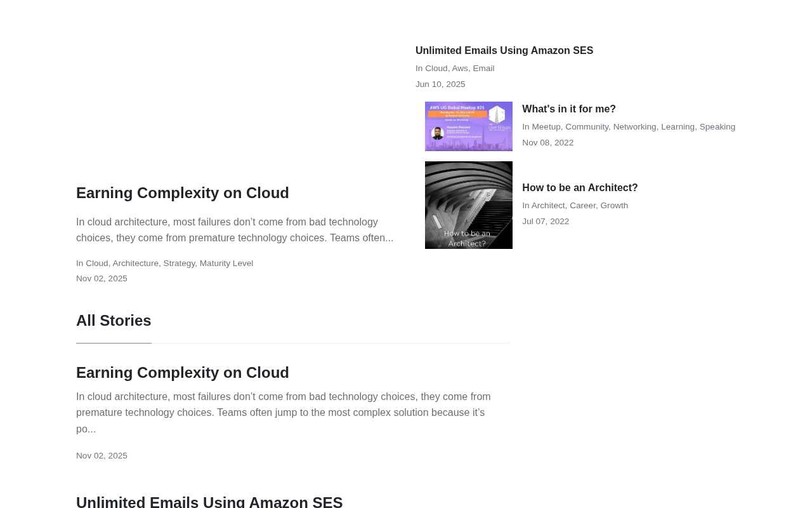812x508 pixels.
Task: Click the All Stories section heading
Action: click(x=114, y=321)
